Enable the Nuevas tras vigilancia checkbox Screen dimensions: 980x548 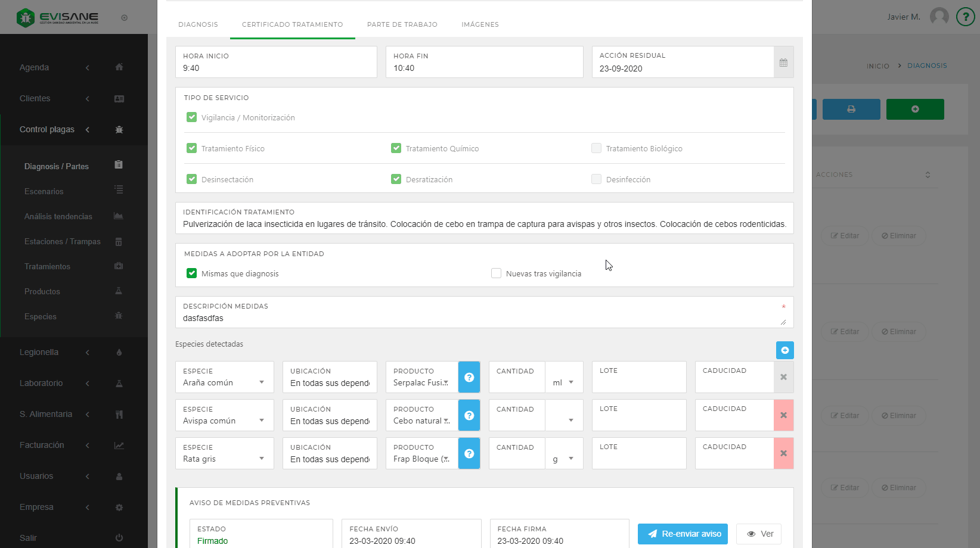pyautogui.click(x=496, y=273)
